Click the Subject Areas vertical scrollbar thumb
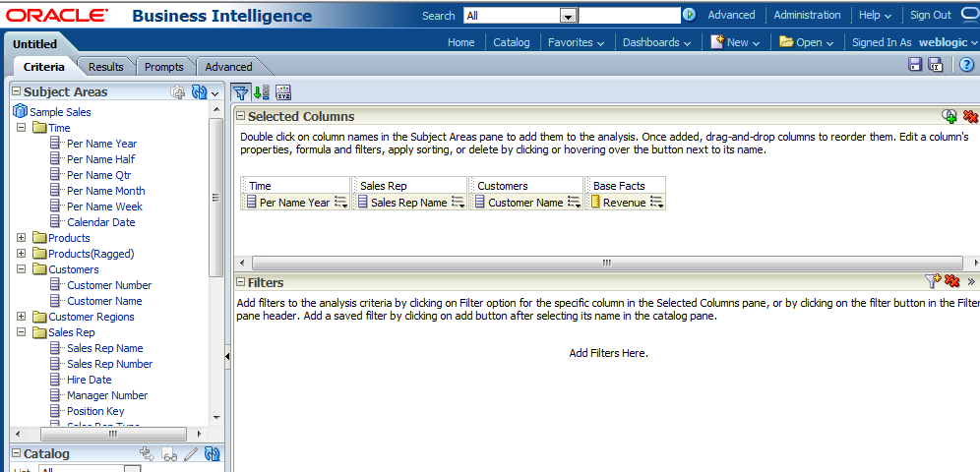 click(x=215, y=198)
